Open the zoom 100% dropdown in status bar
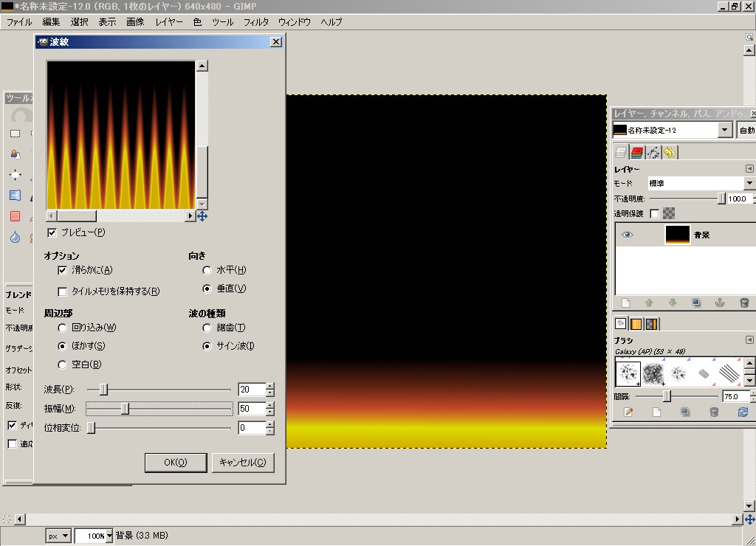 pyautogui.click(x=109, y=536)
